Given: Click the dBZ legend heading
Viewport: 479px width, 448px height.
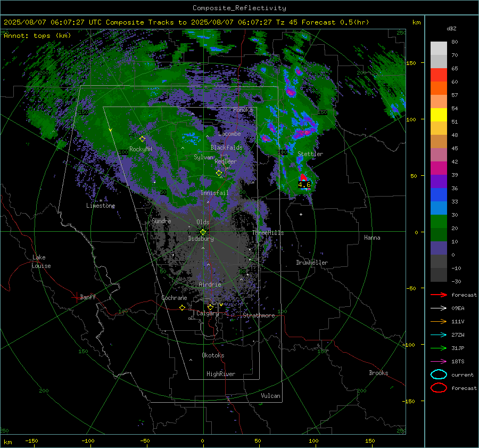Looking at the screenshot, I should (451, 29).
